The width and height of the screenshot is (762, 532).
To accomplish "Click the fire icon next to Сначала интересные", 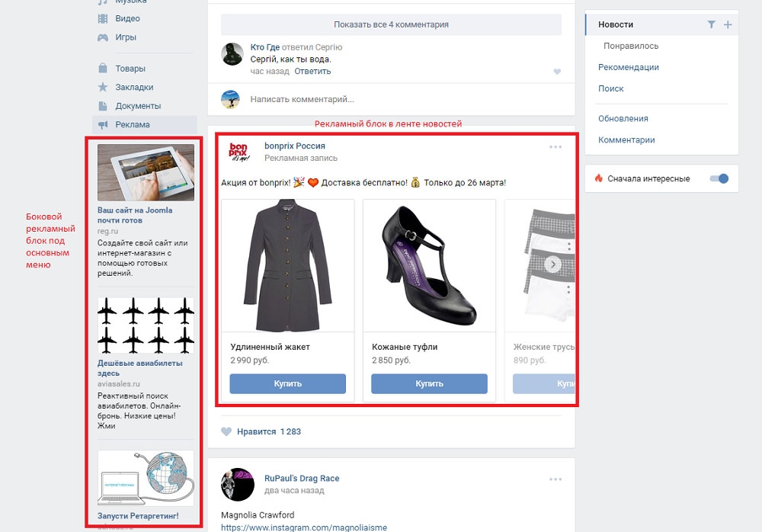I will pos(599,178).
